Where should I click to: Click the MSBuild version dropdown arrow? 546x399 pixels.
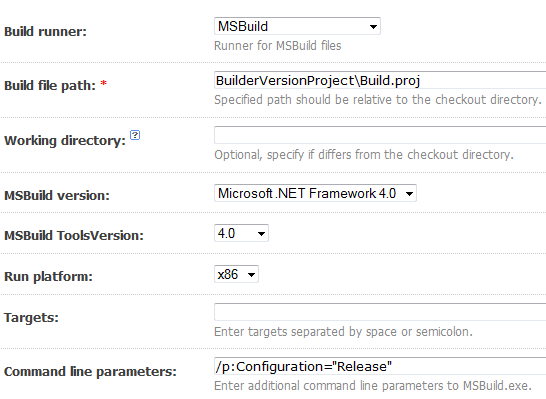point(410,194)
